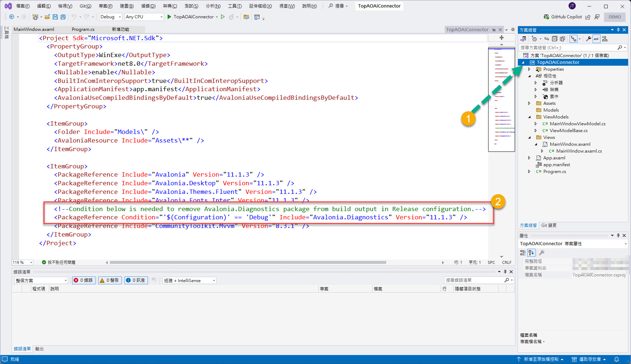
Task: Expand the Properties folder node
Action: [529, 69]
